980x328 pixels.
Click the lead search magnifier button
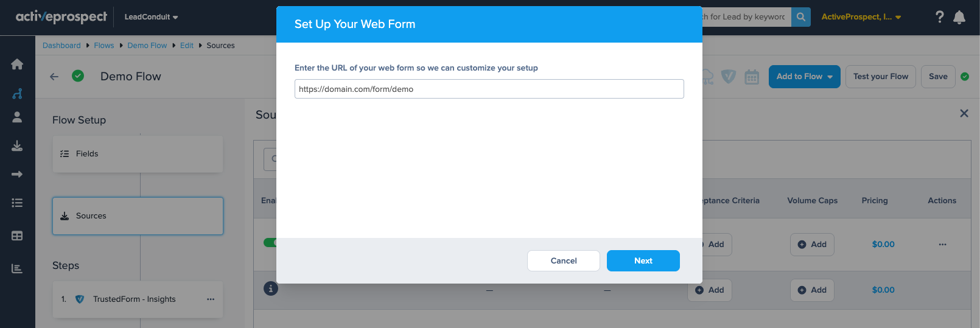click(801, 17)
